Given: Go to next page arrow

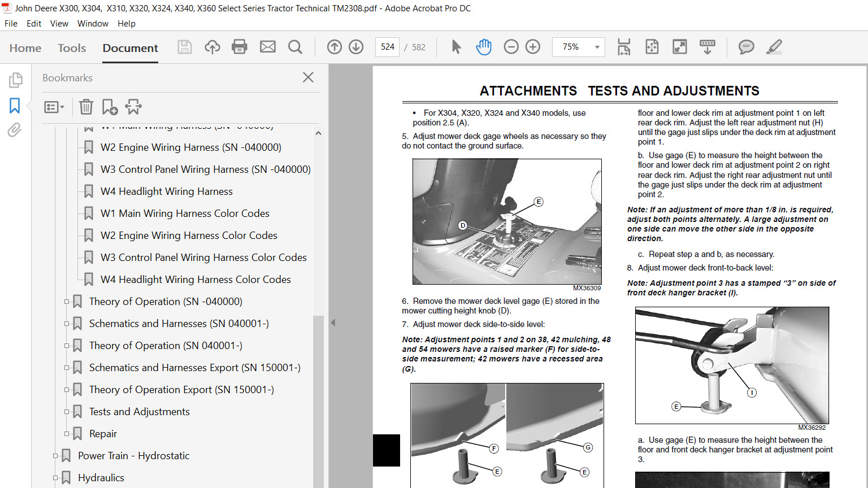Looking at the screenshot, I should (x=356, y=47).
